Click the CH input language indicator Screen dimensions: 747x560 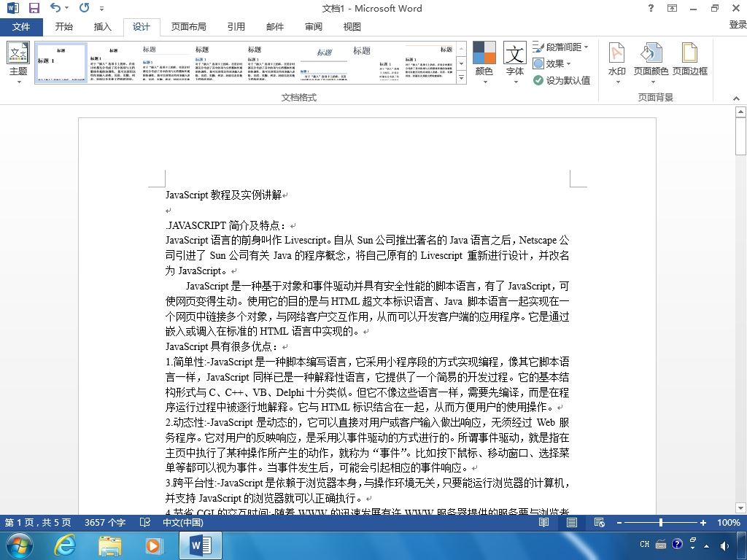point(645,544)
